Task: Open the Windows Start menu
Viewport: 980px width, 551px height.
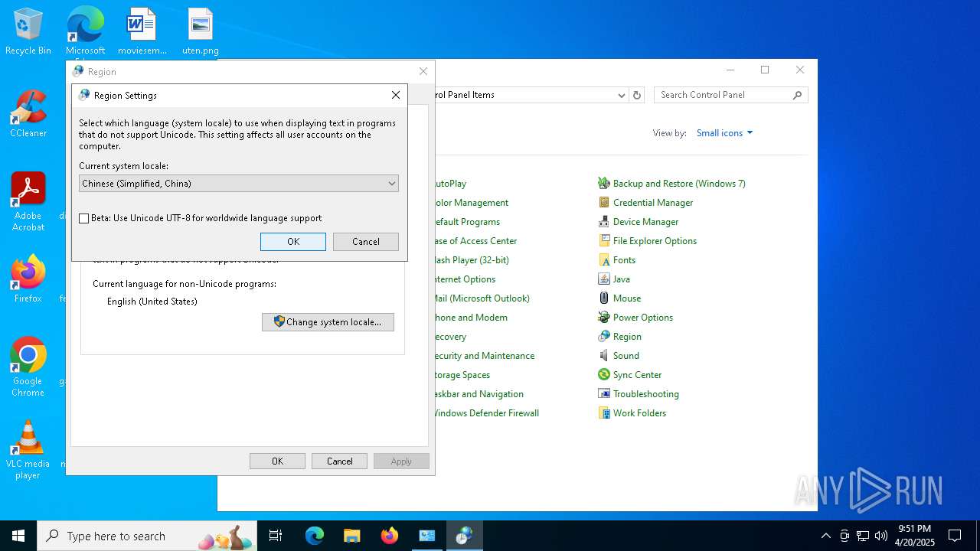Action: tap(18, 536)
